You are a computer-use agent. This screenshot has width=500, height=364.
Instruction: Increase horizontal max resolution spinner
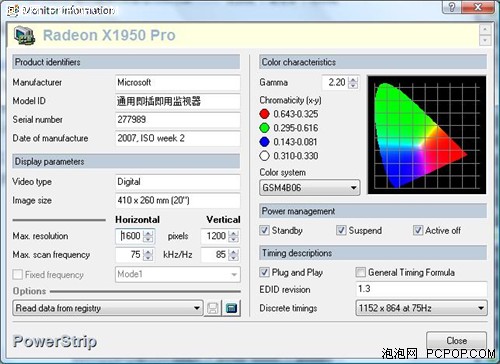click(148, 233)
